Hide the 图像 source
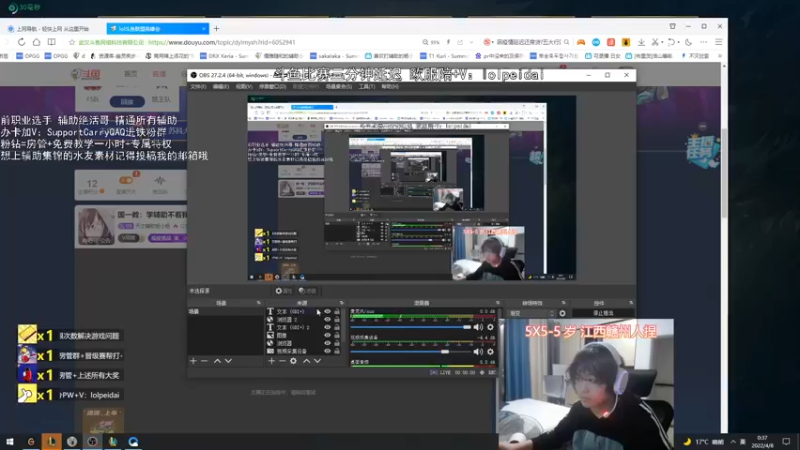Image resolution: width=800 pixels, height=450 pixels. click(x=328, y=335)
